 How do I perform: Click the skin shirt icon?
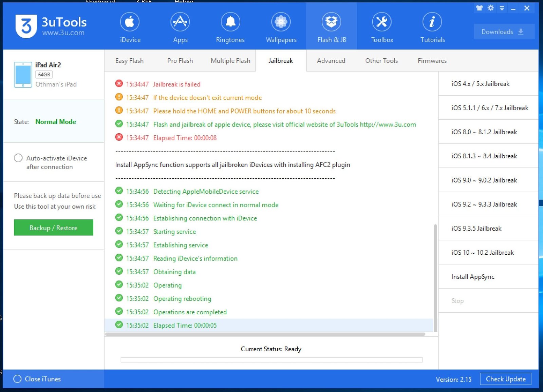tap(479, 8)
